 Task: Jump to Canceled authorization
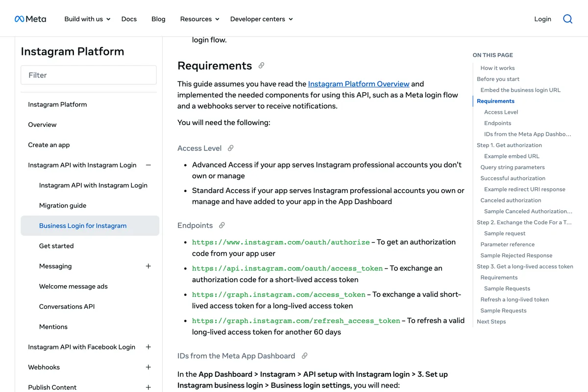click(511, 200)
